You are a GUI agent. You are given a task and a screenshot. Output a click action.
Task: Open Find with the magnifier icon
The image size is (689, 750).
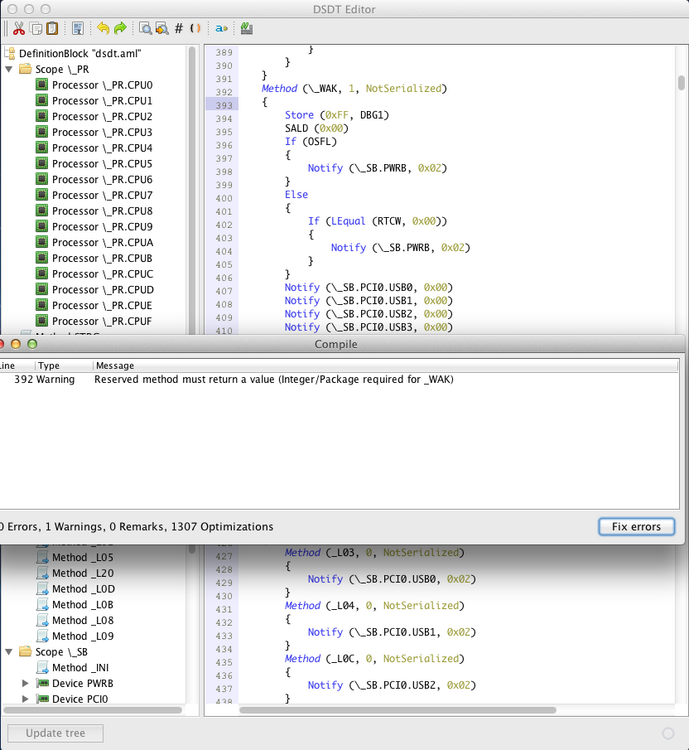click(x=145, y=29)
